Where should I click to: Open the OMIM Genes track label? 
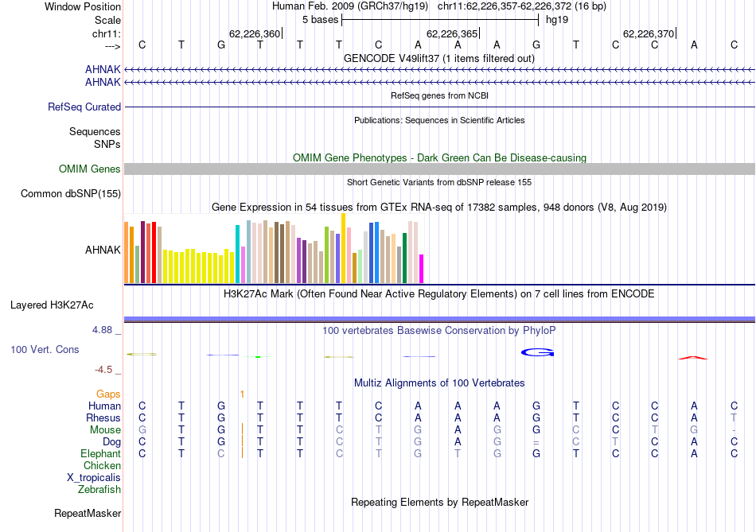tap(89, 169)
